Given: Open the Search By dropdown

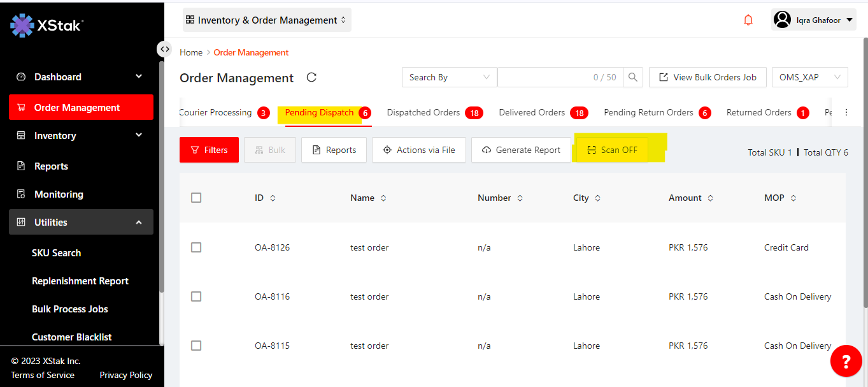Looking at the screenshot, I should pos(449,77).
